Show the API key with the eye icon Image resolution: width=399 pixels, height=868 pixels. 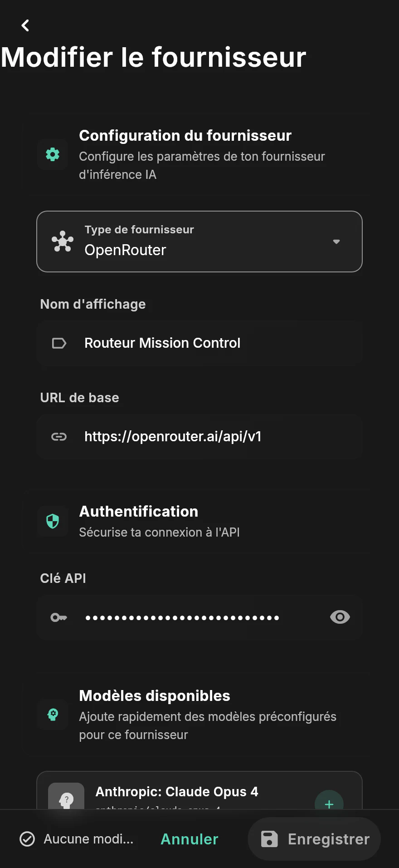coord(340,617)
